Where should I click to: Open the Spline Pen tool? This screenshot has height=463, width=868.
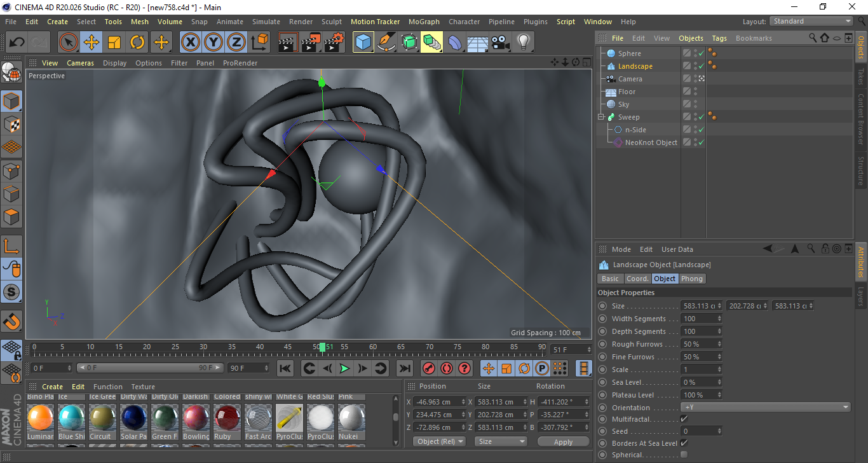[386, 43]
